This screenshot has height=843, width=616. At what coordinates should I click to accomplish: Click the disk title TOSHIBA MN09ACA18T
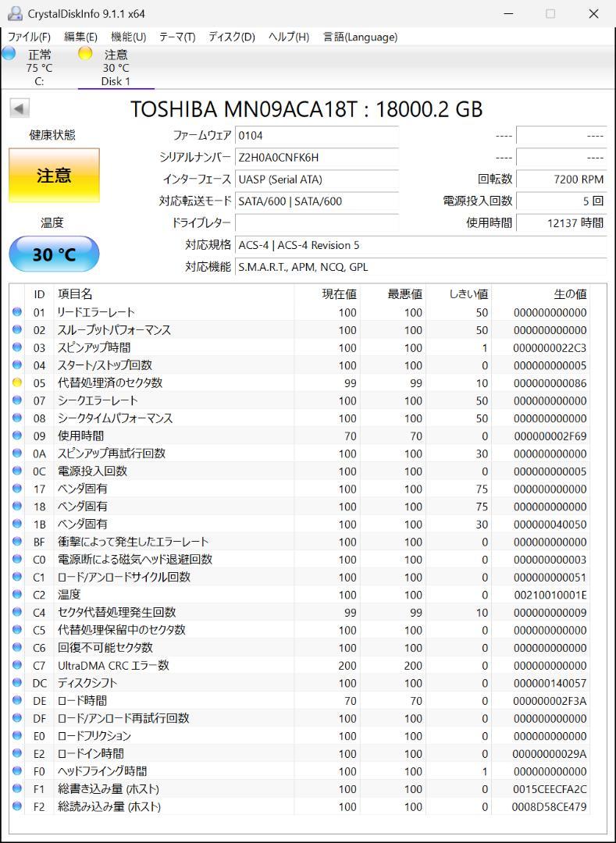306,109
